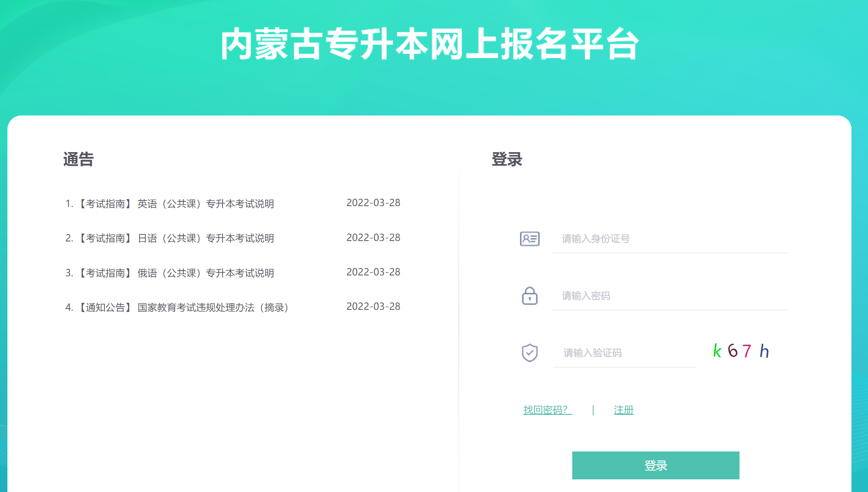Open the 找回密码 link

[x=547, y=410]
